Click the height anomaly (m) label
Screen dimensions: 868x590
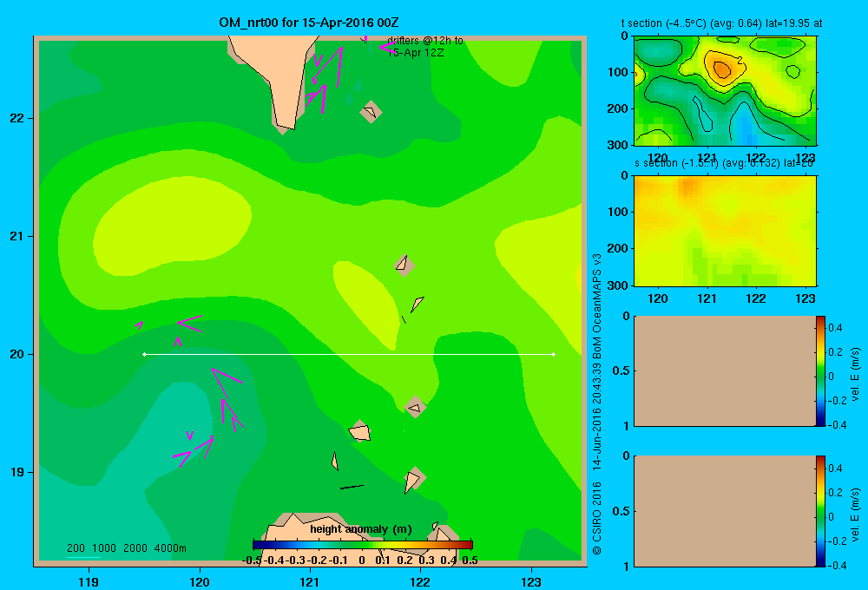click(x=361, y=529)
